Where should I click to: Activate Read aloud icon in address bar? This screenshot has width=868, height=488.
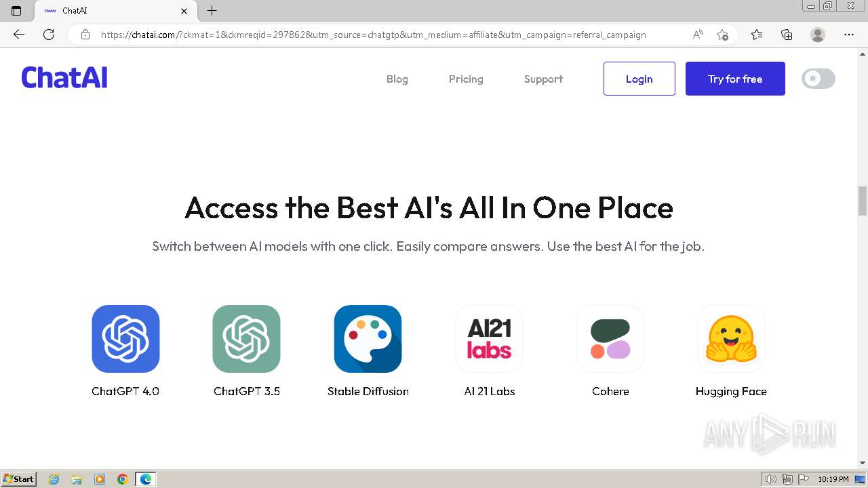coord(698,35)
